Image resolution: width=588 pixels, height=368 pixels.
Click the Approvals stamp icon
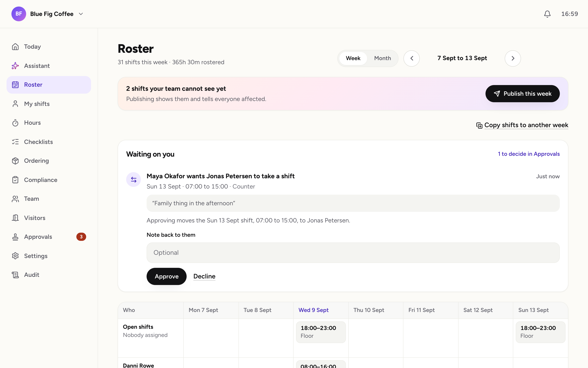(x=15, y=237)
